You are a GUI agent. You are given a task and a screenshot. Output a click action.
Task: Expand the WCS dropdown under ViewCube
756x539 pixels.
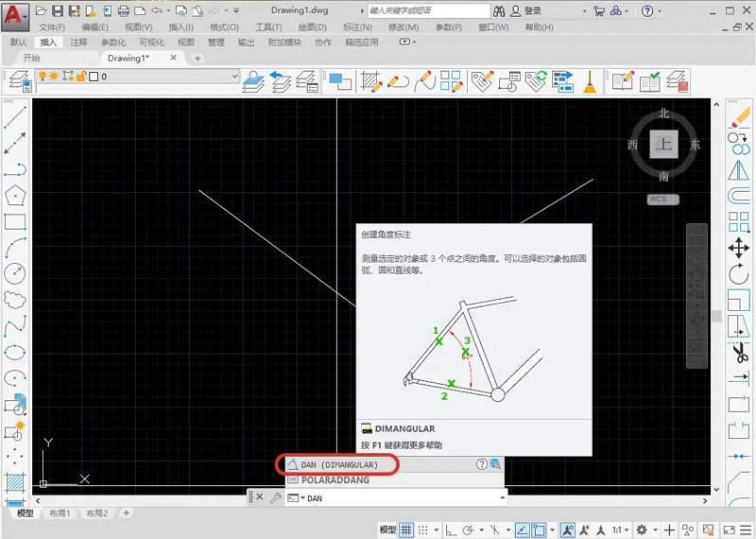click(x=663, y=199)
